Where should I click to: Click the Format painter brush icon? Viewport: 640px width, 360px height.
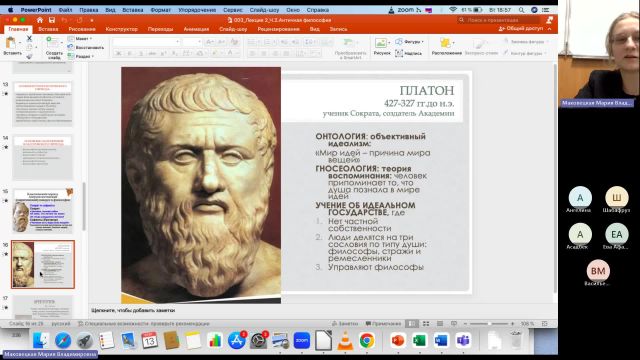pyautogui.click(x=29, y=56)
